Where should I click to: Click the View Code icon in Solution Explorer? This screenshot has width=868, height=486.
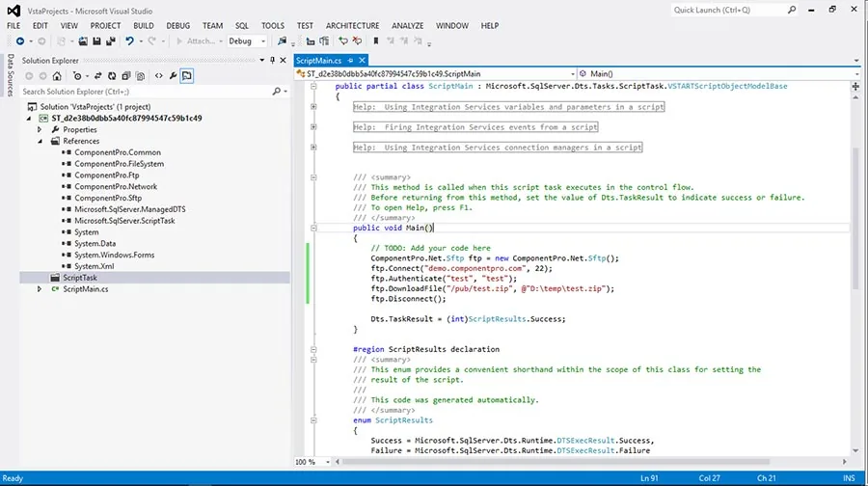(x=159, y=76)
